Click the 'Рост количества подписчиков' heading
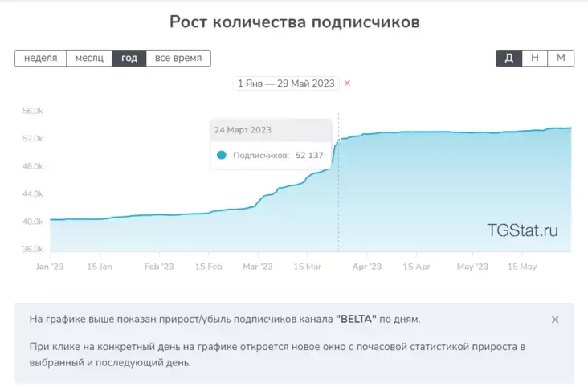 click(x=294, y=22)
